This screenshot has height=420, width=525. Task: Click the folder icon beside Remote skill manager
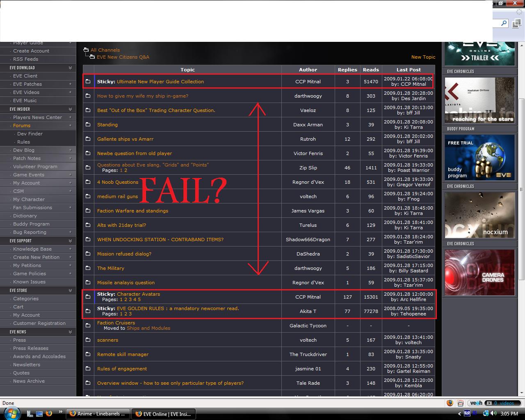click(88, 354)
